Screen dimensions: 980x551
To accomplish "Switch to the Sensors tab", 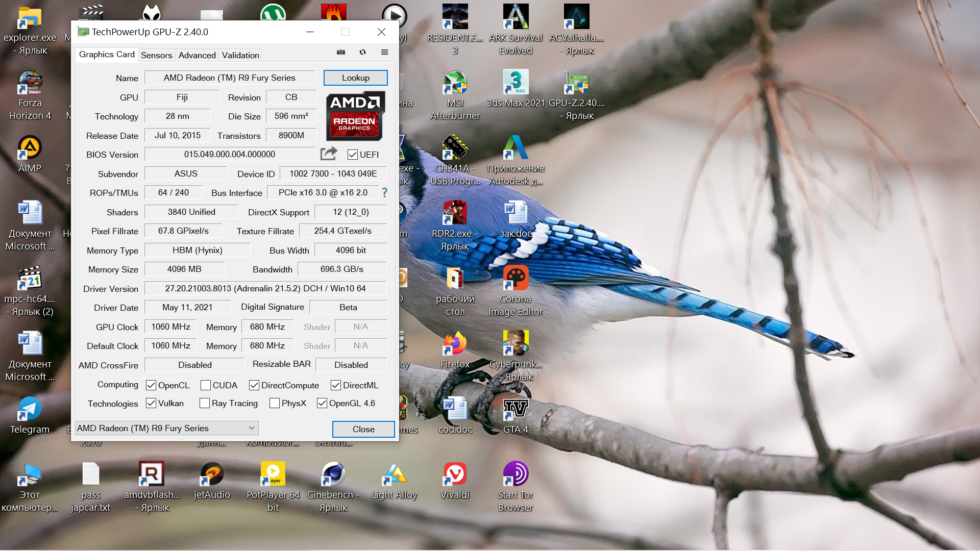I will [x=156, y=55].
